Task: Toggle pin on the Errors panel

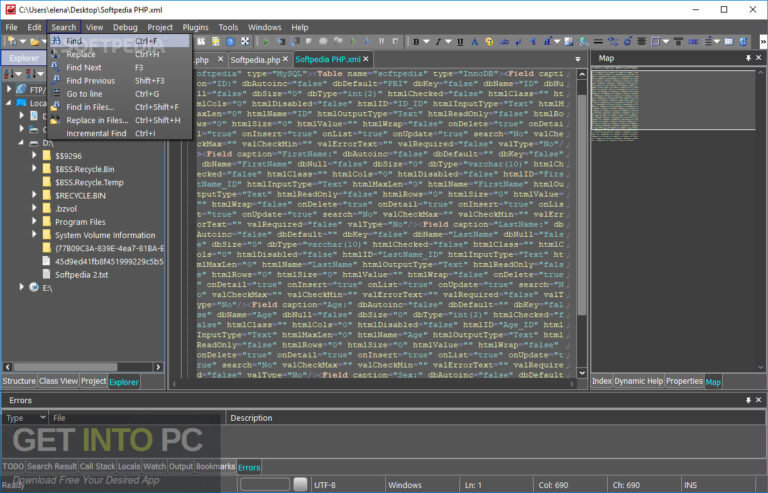Action: (x=748, y=400)
